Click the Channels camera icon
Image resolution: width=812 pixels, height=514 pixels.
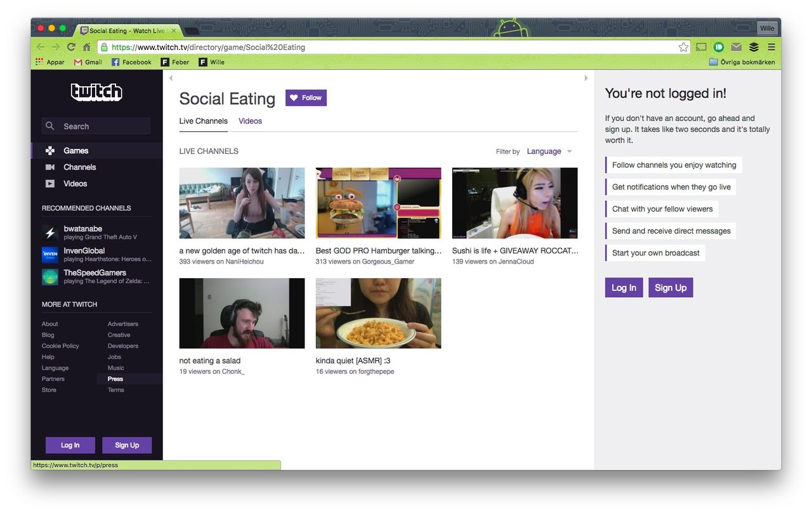click(50, 167)
